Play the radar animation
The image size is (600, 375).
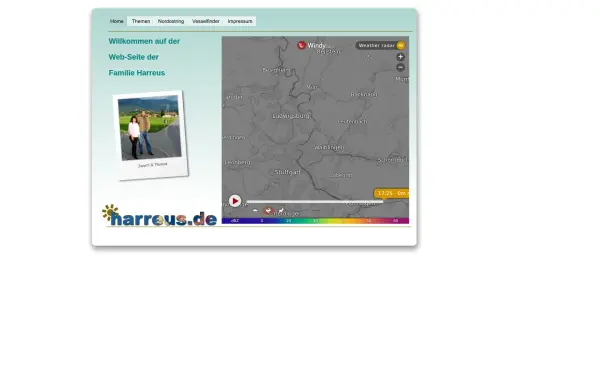click(235, 201)
